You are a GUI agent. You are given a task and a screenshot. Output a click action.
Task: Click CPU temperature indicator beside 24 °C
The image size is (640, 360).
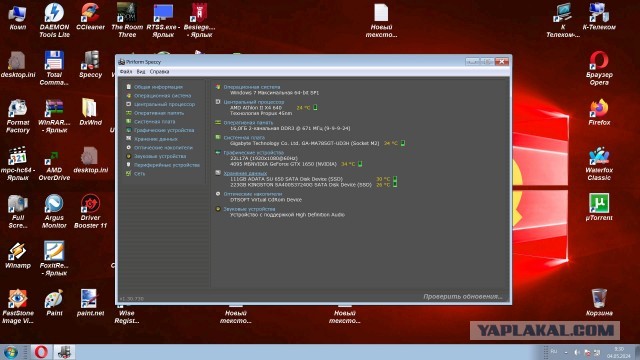(315, 107)
